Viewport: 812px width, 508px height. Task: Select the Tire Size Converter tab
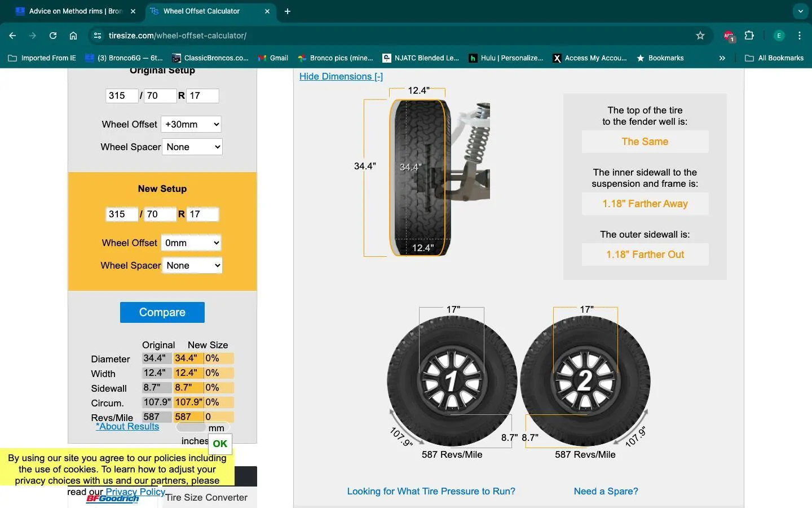coord(206,497)
